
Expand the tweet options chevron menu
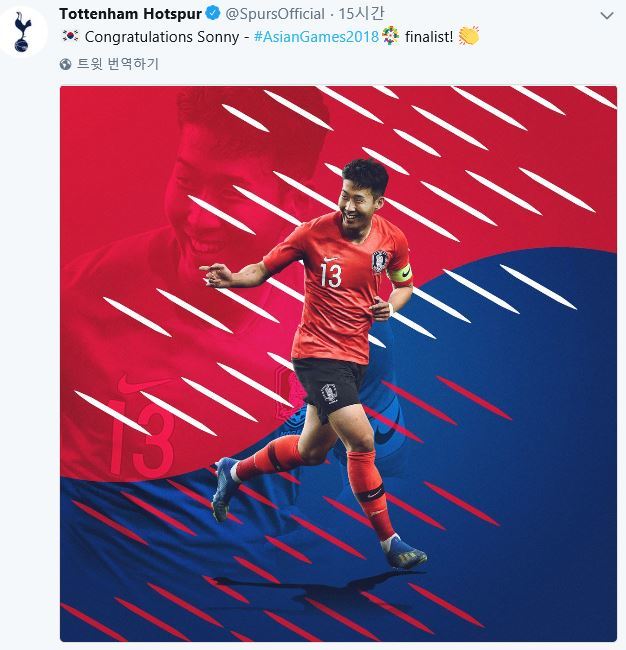(x=607, y=16)
